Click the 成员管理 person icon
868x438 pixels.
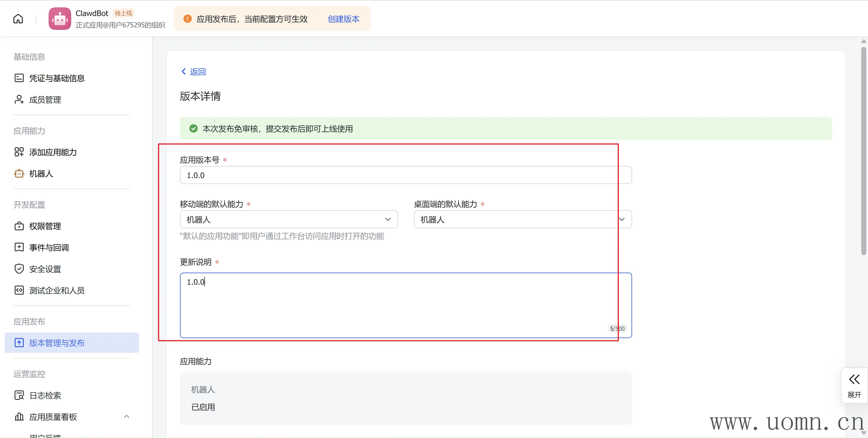pos(19,100)
